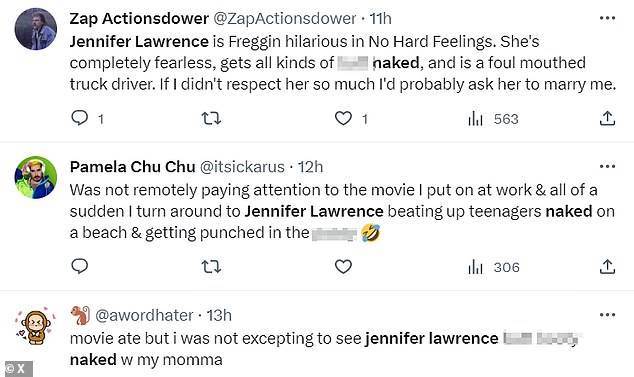Retweet Zap Actionsdower's post
634x377 pixels.
point(211,119)
